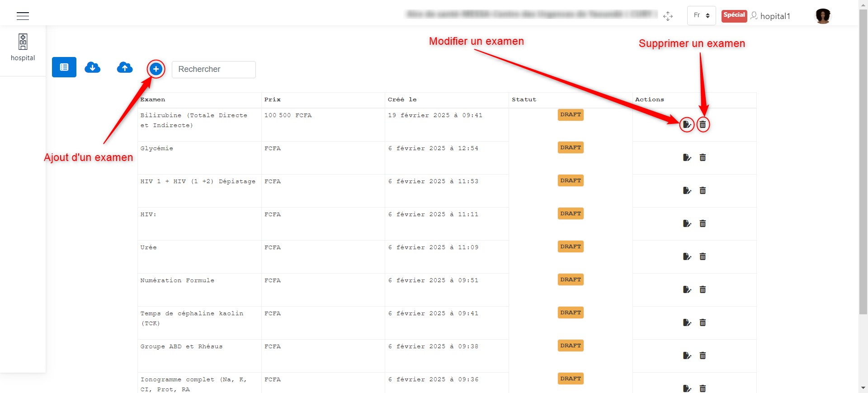Image resolution: width=868 pixels, height=393 pixels.
Task: Delete the Urée exam
Action: pyautogui.click(x=703, y=256)
